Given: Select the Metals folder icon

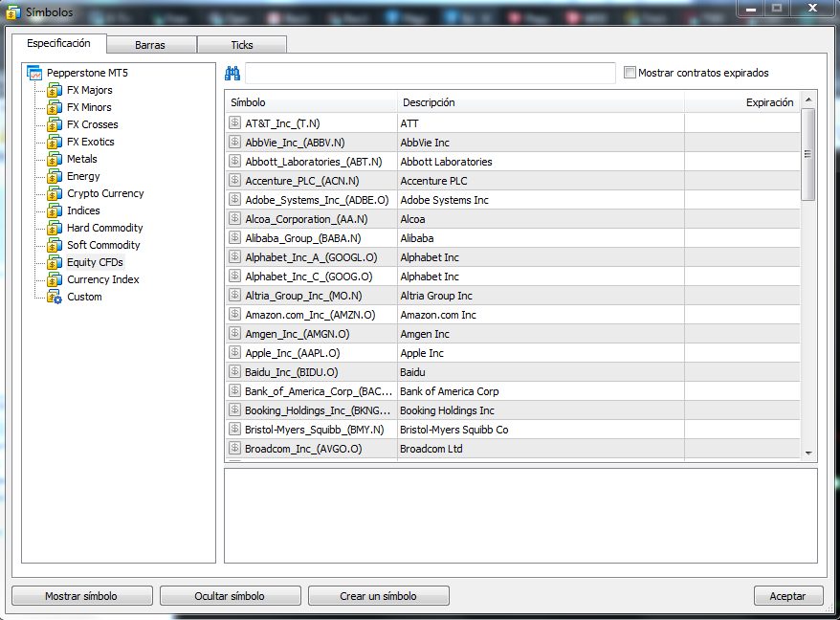Looking at the screenshot, I should click(x=55, y=159).
